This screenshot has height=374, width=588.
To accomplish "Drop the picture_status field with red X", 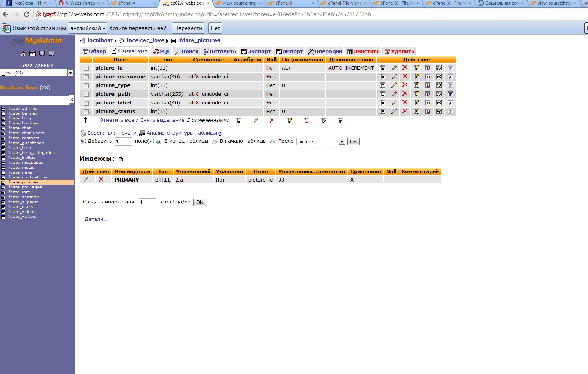I will (405, 112).
